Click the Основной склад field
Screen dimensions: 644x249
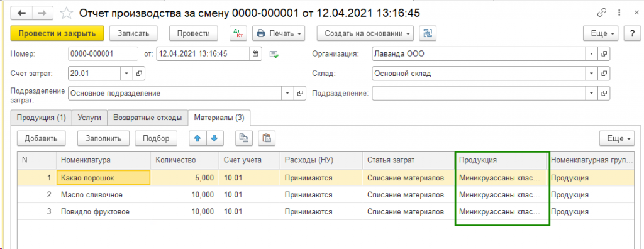(479, 74)
